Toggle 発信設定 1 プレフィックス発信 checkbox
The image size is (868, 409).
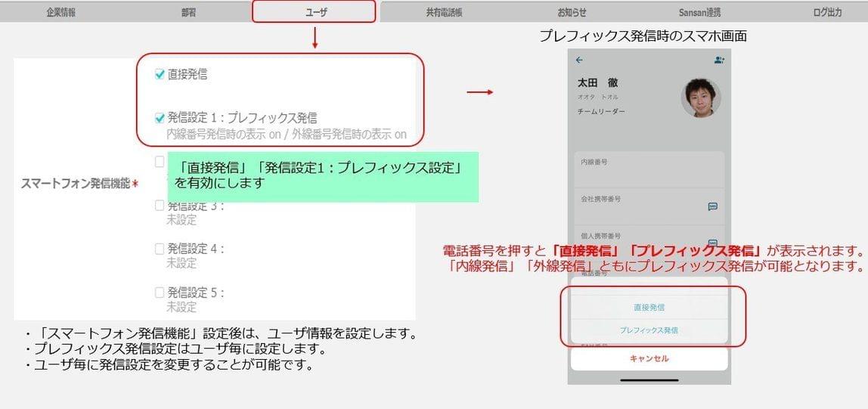[160, 118]
